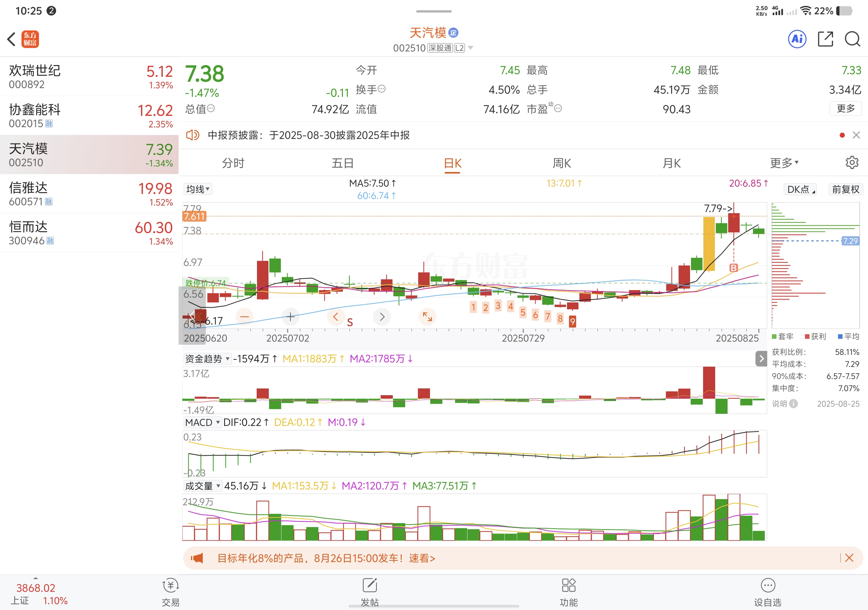Tap the 获利比例 58.11% value
This screenshot has height=610, width=868.
[x=847, y=352]
